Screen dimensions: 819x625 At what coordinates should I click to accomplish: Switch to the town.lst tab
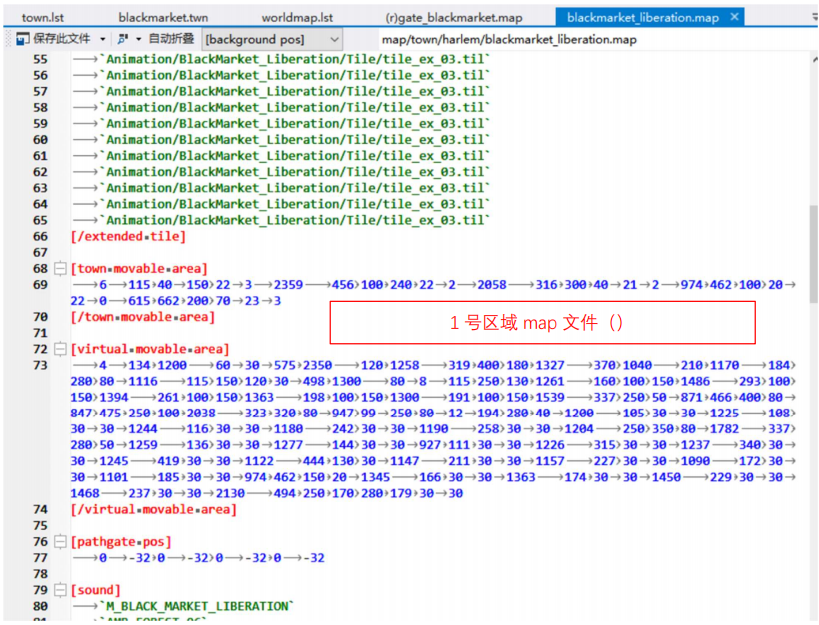click(43, 17)
